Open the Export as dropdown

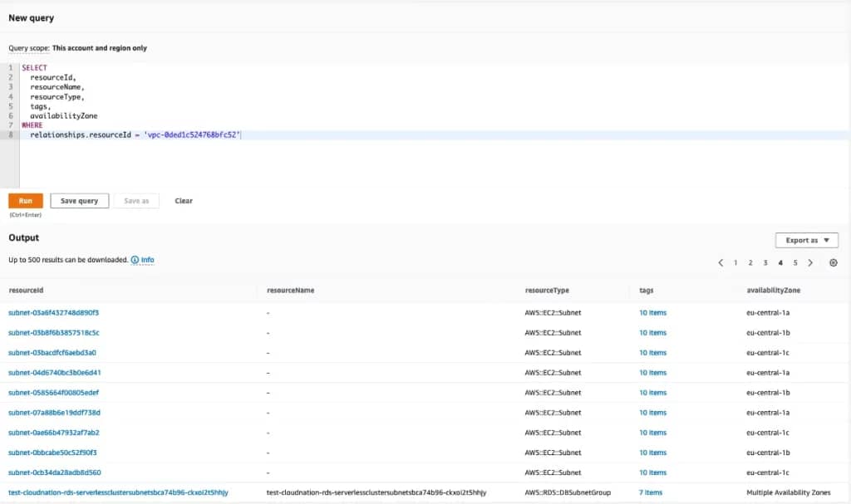pos(806,240)
